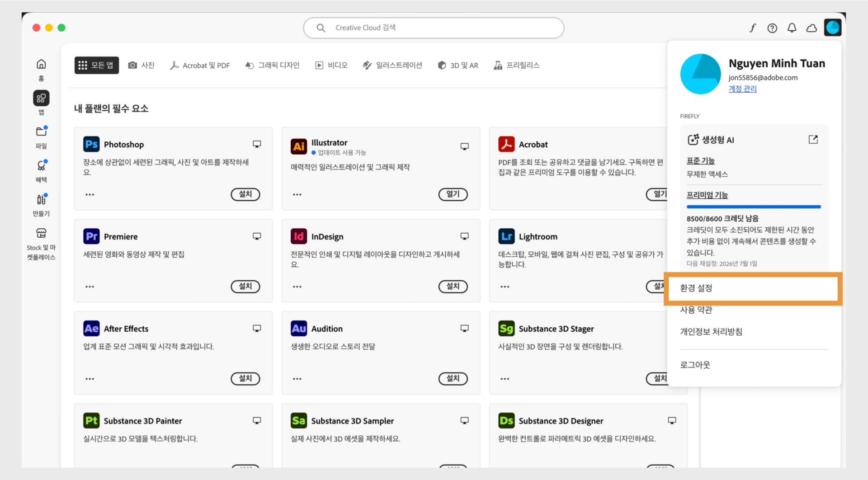Click the 프리미엄 기능 link
This screenshot has height=480, width=868.
pyautogui.click(x=707, y=195)
